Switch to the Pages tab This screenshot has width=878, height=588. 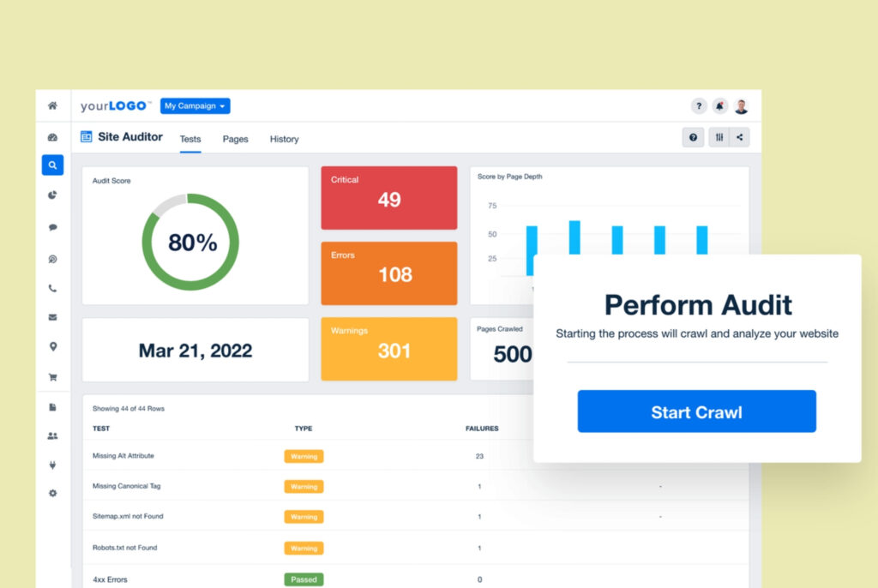pyautogui.click(x=235, y=139)
